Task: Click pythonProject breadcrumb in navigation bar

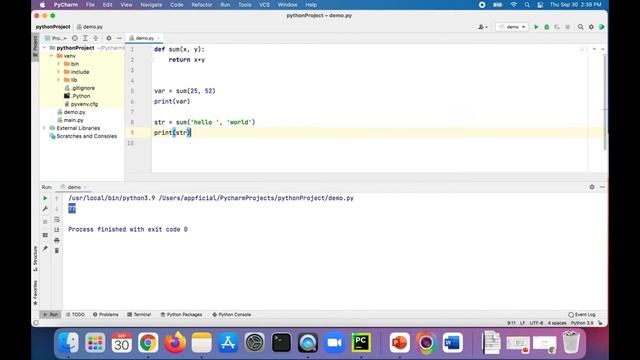Action: point(53,27)
